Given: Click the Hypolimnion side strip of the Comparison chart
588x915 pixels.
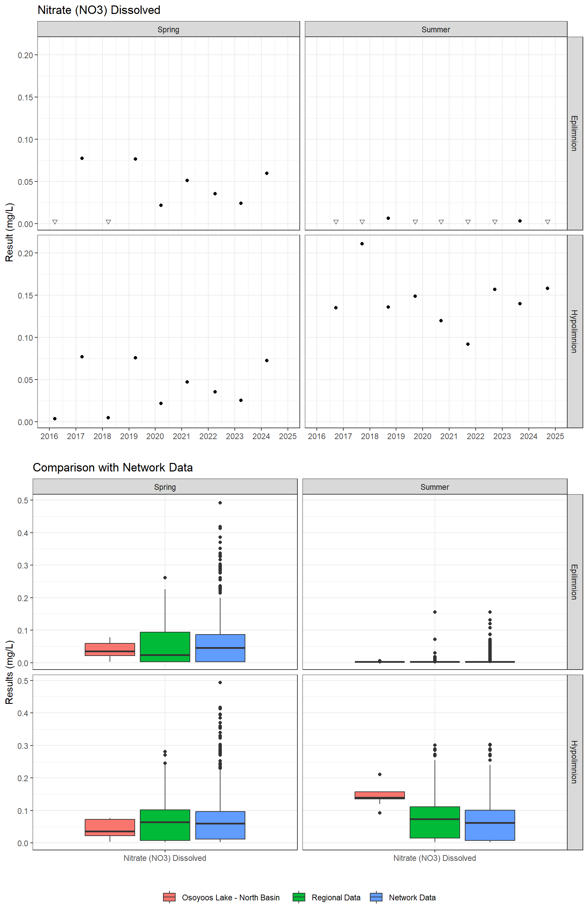Looking at the screenshot, I should point(574,762).
